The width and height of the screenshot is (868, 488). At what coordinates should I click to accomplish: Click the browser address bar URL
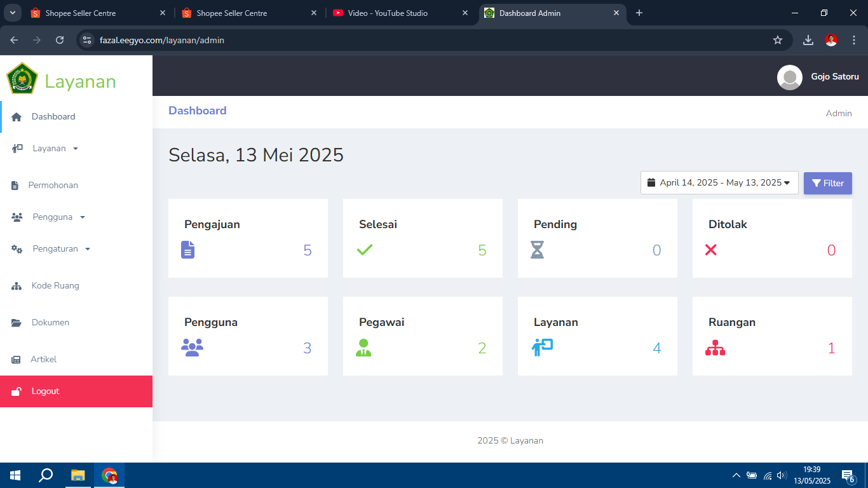162,40
